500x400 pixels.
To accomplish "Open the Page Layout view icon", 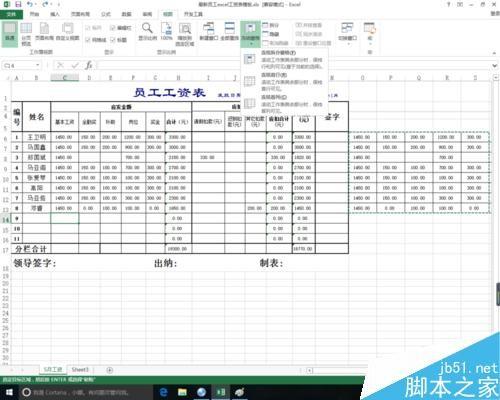I will [44, 32].
